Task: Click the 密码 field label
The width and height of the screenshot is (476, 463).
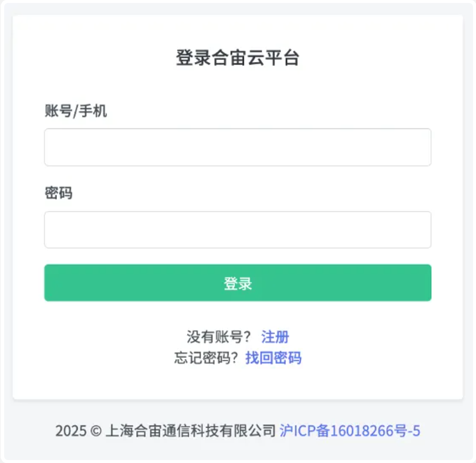Action: coord(59,194)
